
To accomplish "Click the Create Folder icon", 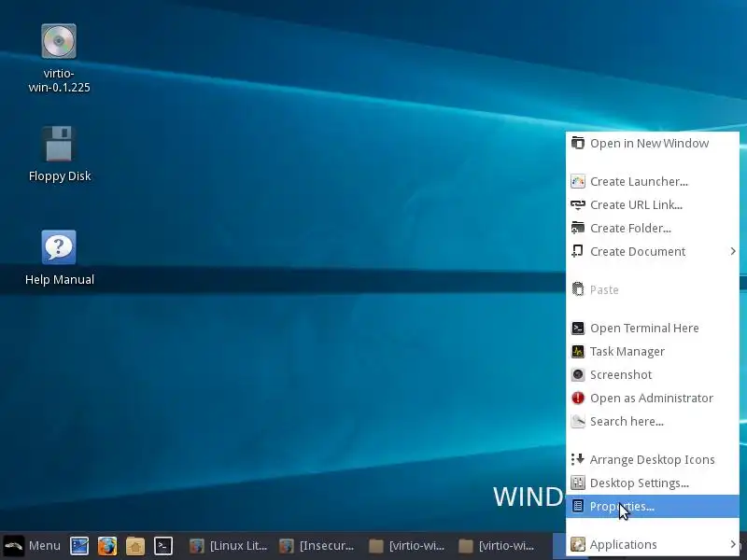I will click(578, 228).
